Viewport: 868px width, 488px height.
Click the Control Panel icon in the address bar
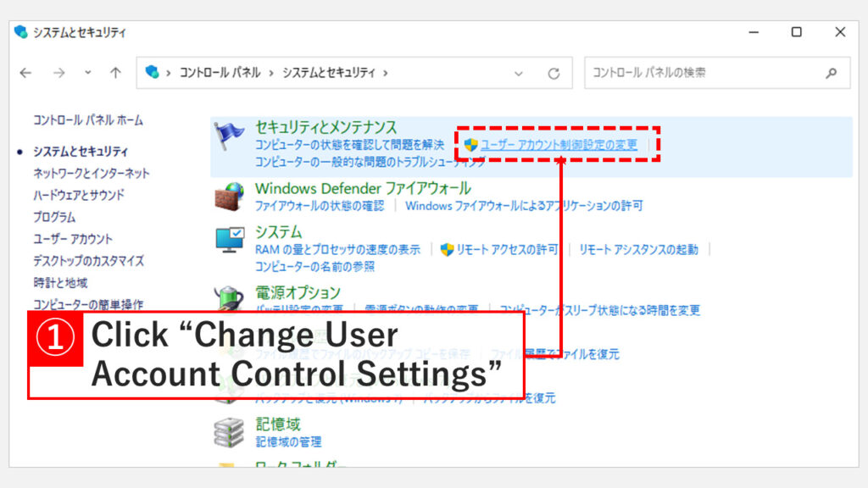pyautogui.click(x=152, y=72)
